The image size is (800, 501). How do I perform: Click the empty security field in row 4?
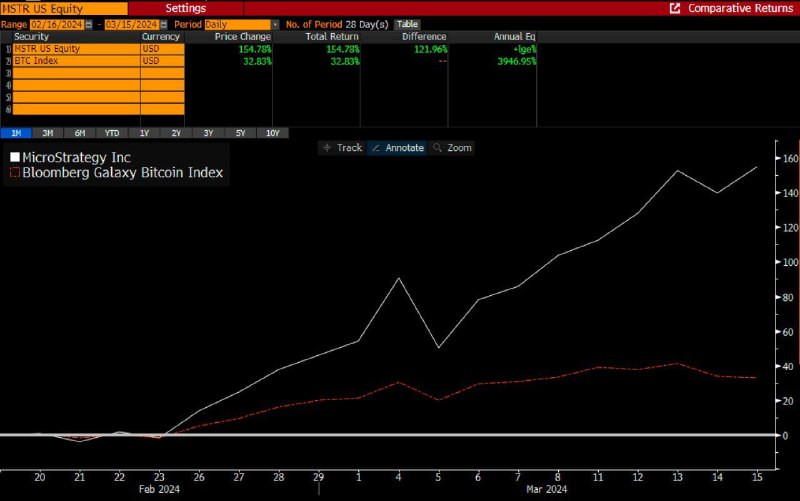pos(76,85)
